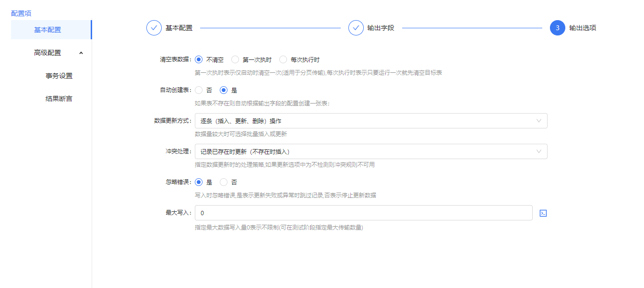This screenshot has height=288, width=644.
Task: Click the checkmark icon for 基本配置 step
Action: (154, 28)
